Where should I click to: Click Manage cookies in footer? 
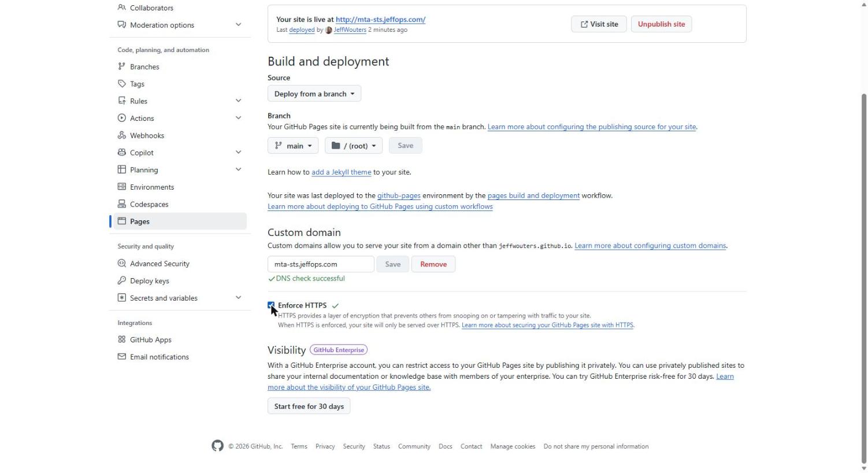pos(513,446)
